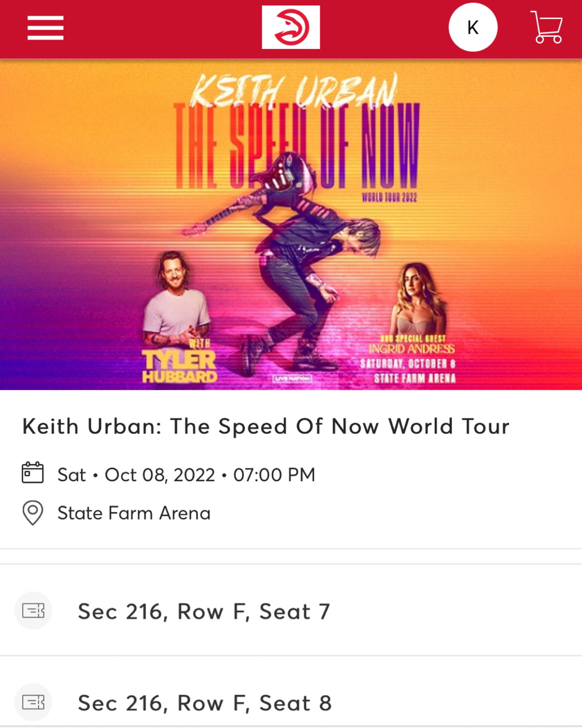Tap the calendar icon beside the date

pyautogui.click(x=33, y=472)
